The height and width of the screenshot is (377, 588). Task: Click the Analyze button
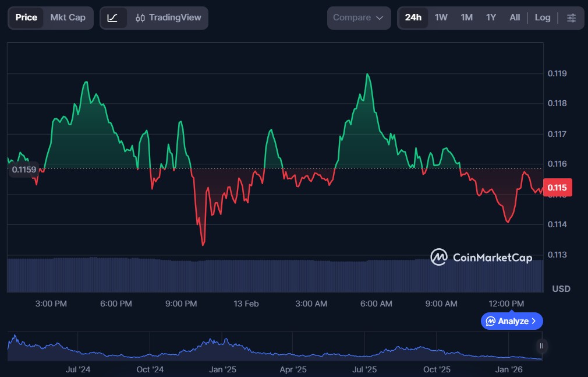click(512, 321)
